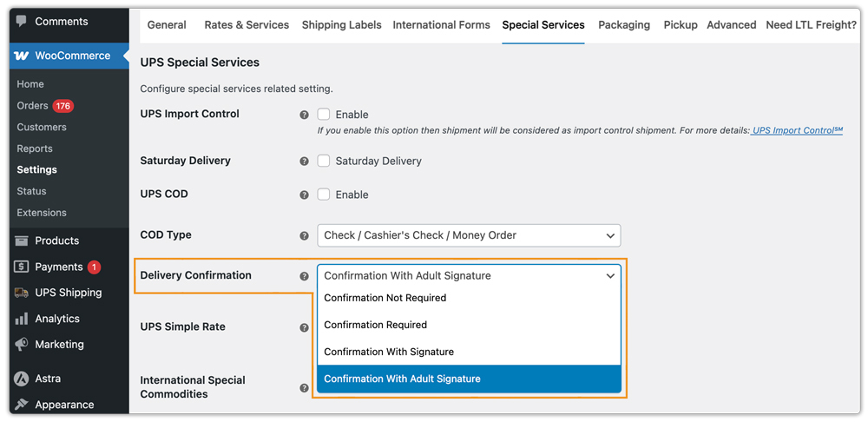Select Confirmation With Signature option

tap(469, 352)
